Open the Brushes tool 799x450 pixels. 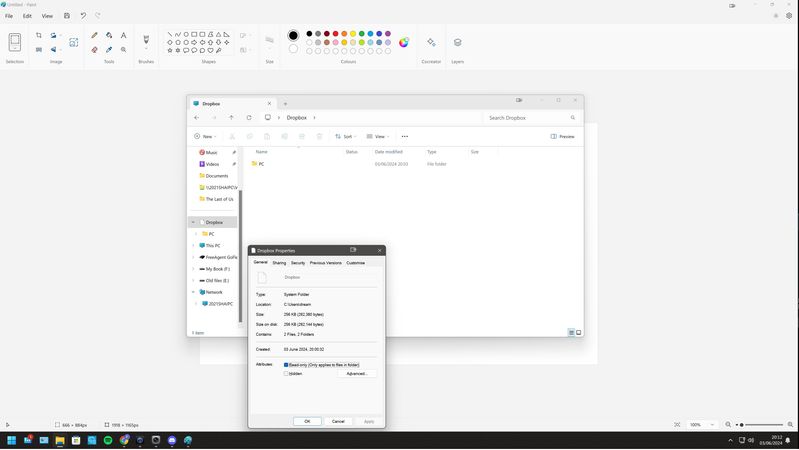click(x=146, y=39)
